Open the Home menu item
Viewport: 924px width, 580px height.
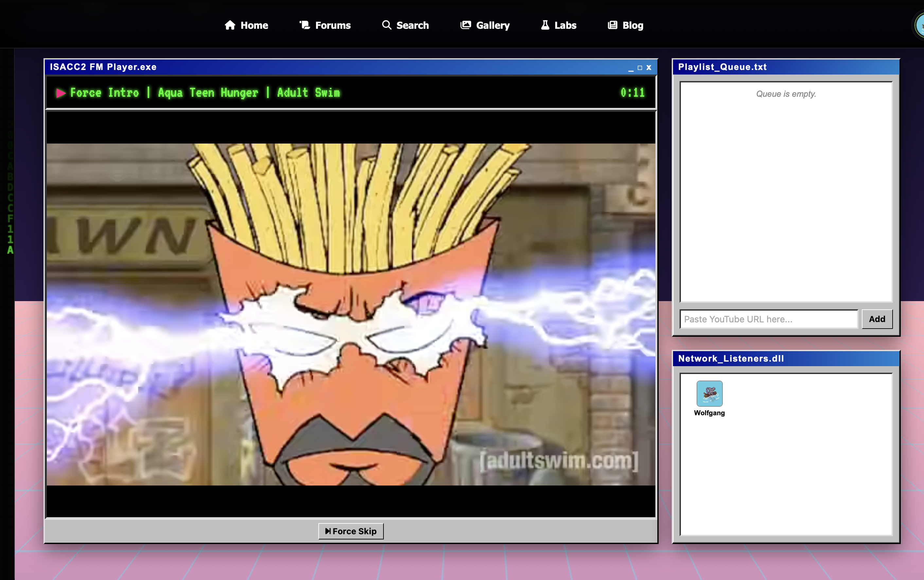[x=246, y=25]
